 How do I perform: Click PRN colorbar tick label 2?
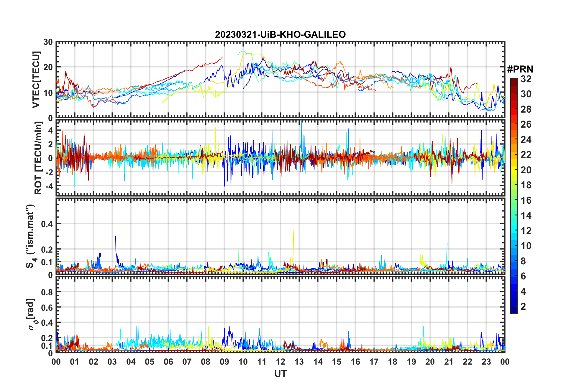[523, 307]
